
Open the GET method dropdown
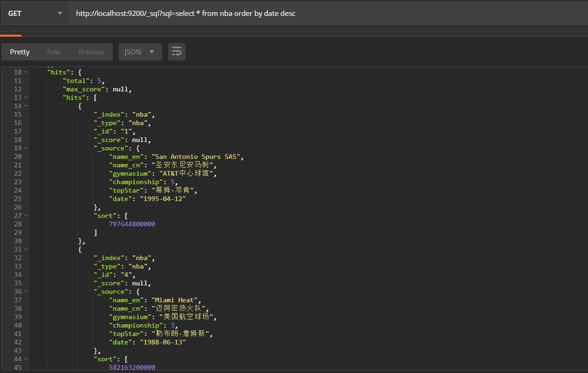coord(35,14)
